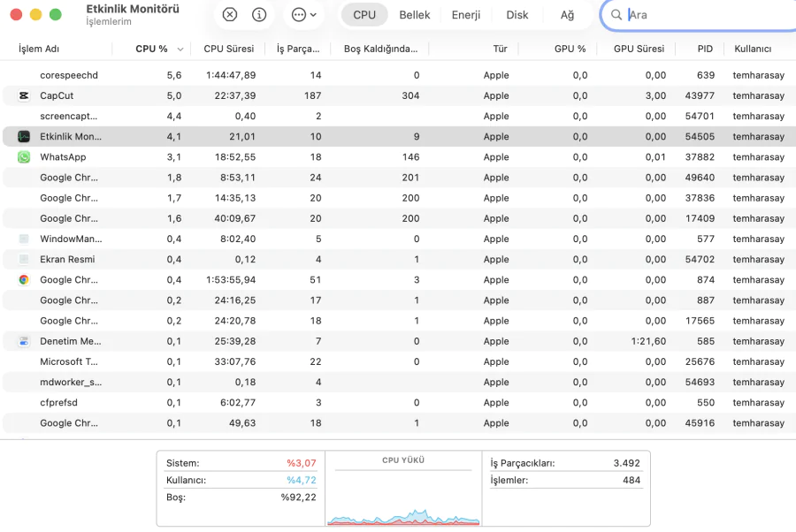Click the WhatsApp icon in process list

point(23,156)
